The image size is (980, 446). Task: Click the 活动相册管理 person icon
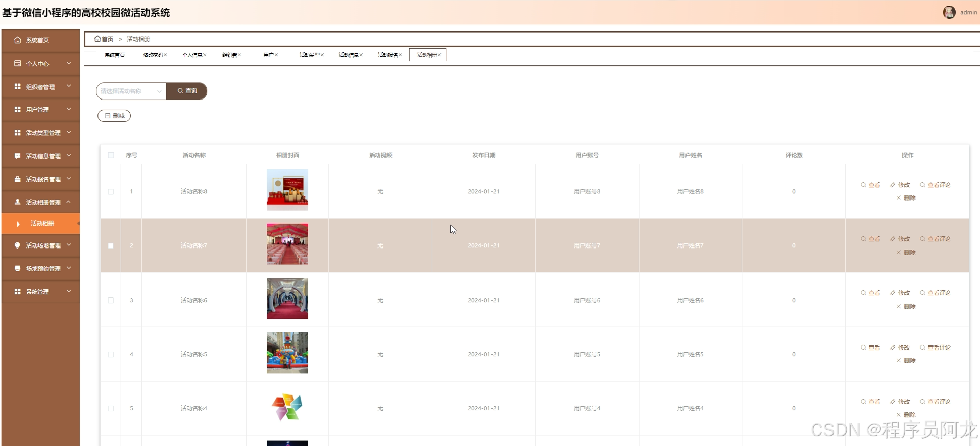tap(18, 202)
